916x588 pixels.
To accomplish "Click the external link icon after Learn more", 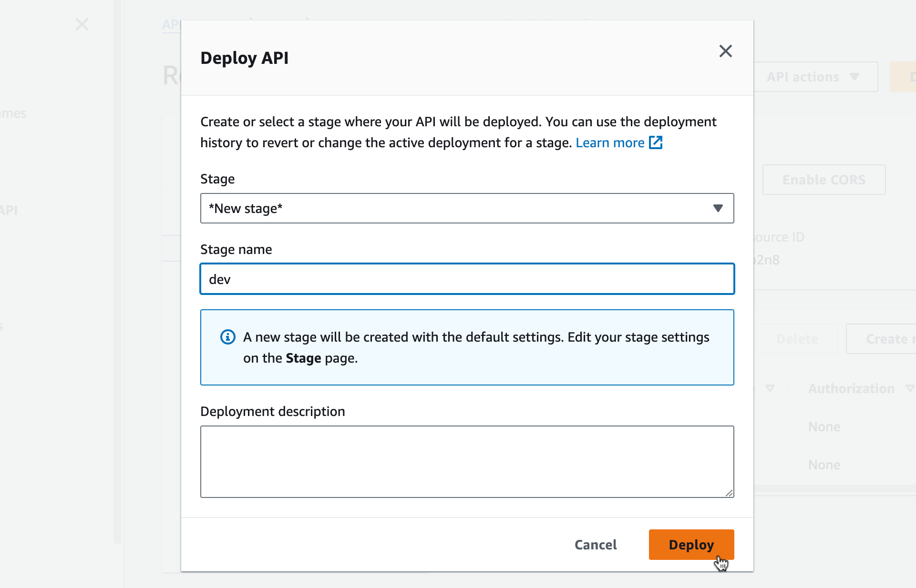I will point(656,142).
